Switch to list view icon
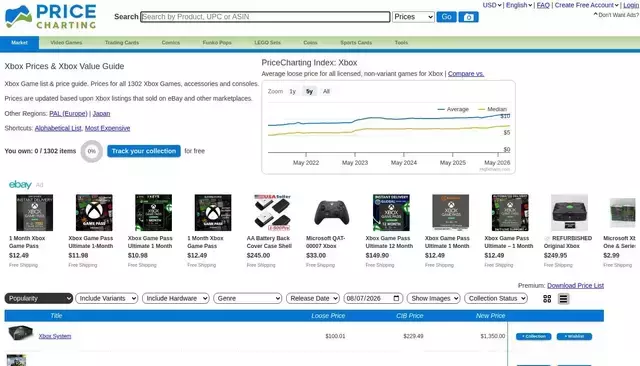Image resolution: width=640 pixels, height=366 pixels. (x=563, y=299)
